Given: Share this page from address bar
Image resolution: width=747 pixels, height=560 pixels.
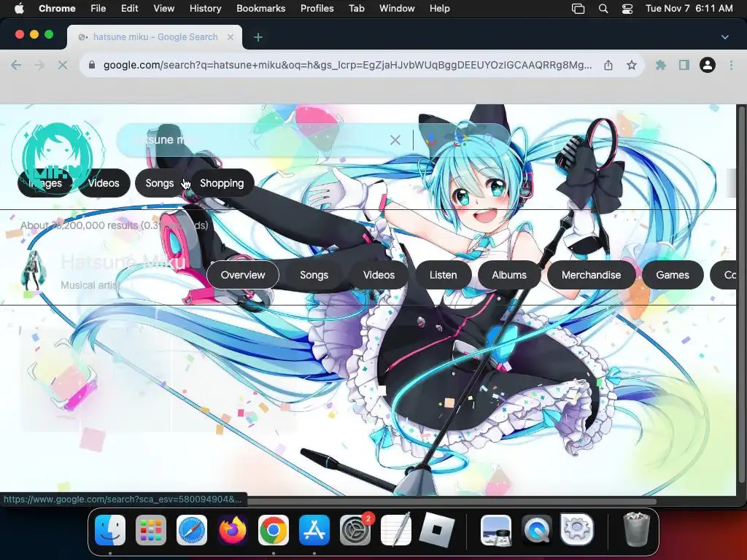Looking at the screenshot, I should (608, 65).
